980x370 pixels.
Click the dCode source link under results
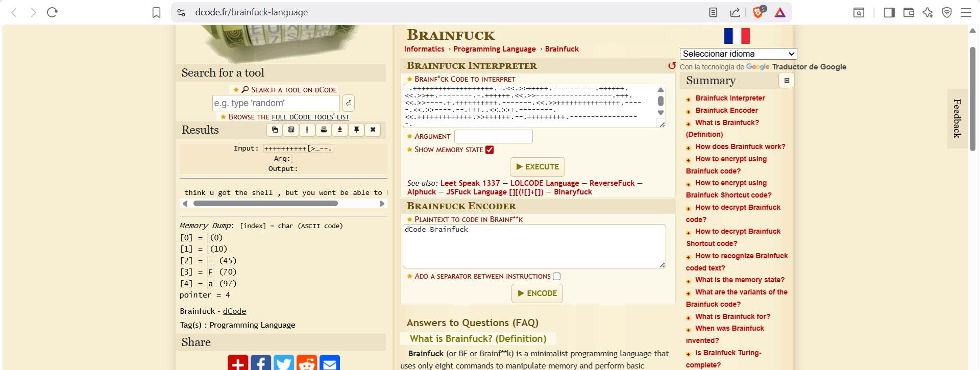[234, 311]
